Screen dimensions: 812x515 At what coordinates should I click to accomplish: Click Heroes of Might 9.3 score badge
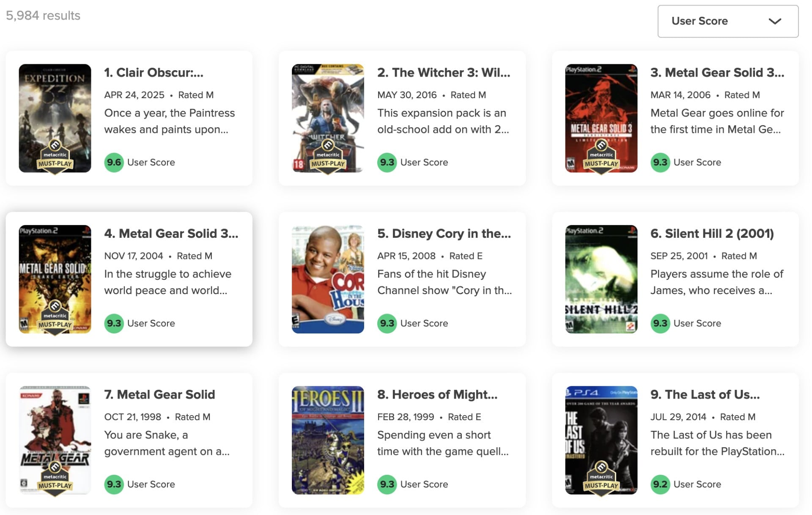[387, 484]
